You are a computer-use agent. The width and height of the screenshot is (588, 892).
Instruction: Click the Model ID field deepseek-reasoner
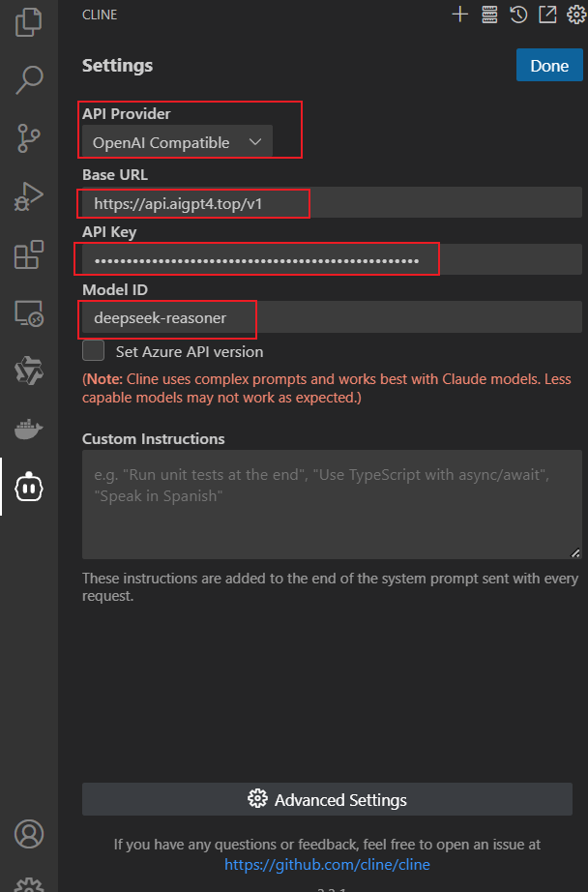pyautogui.click(x=332, y=317)
